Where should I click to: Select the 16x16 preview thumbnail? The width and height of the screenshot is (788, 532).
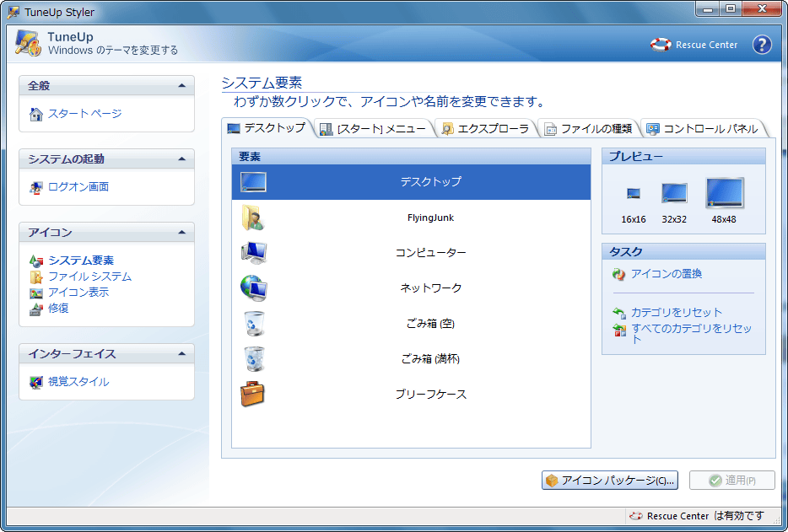tap(634, 193)
